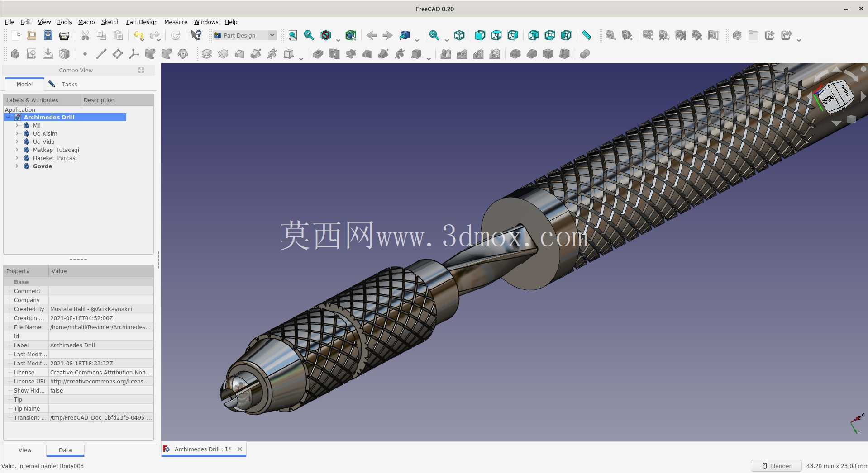Viewport: 868px width, 473px height.
Task: Set the right view
Action: point(513,35)
